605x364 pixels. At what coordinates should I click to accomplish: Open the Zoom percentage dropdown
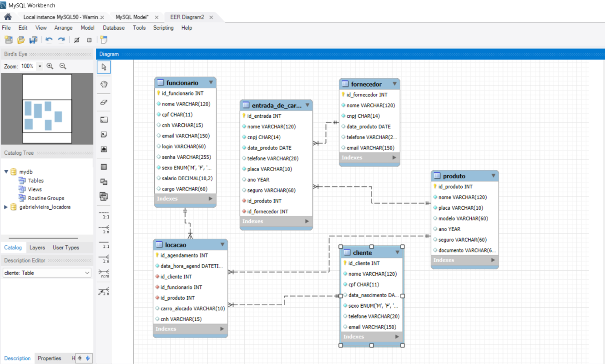point(40,66)
